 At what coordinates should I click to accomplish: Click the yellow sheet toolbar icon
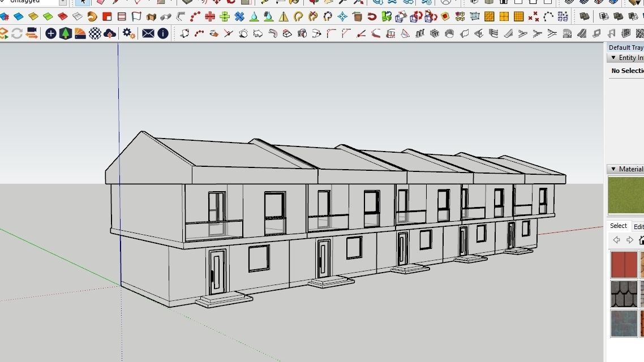point(33,16)
